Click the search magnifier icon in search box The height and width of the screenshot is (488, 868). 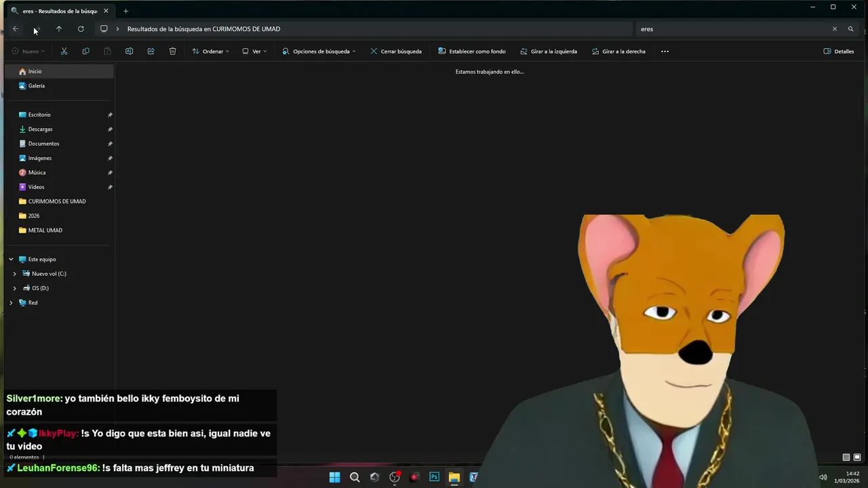(850, 29)
